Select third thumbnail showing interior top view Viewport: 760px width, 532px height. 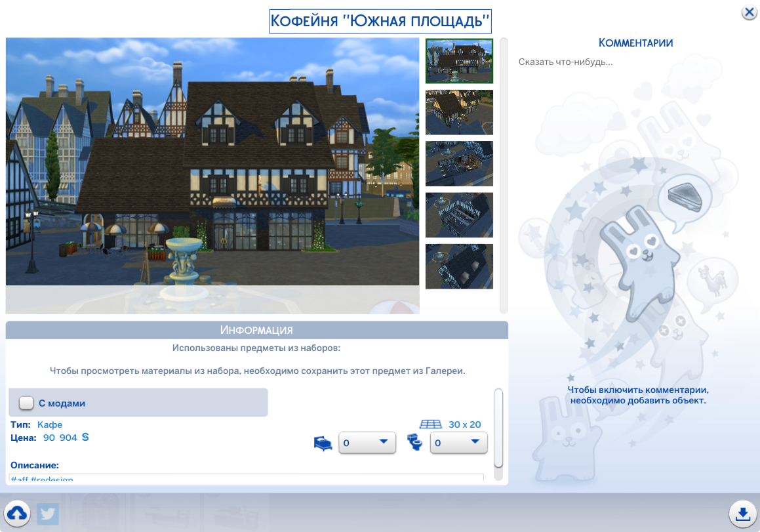click(459, 163)
